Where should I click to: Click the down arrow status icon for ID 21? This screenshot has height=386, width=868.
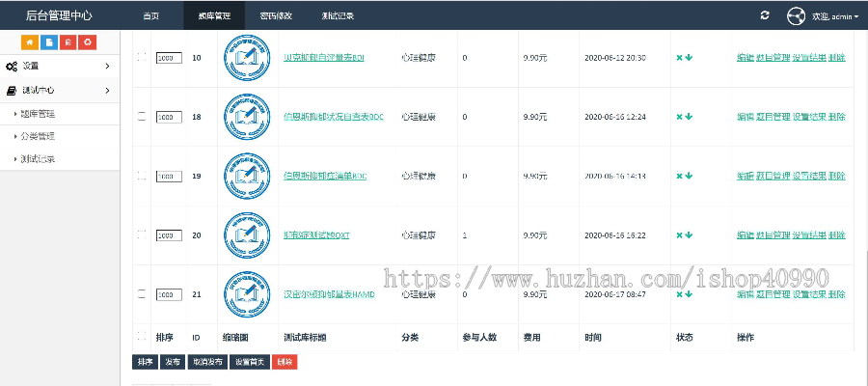[689, 294]
